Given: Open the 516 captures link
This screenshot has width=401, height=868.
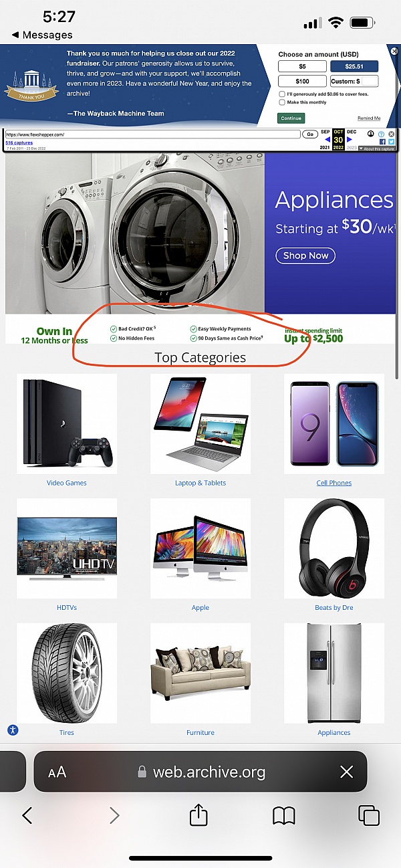Looking at the screenshot, I should pyautogui.click(x=19, y=142).
